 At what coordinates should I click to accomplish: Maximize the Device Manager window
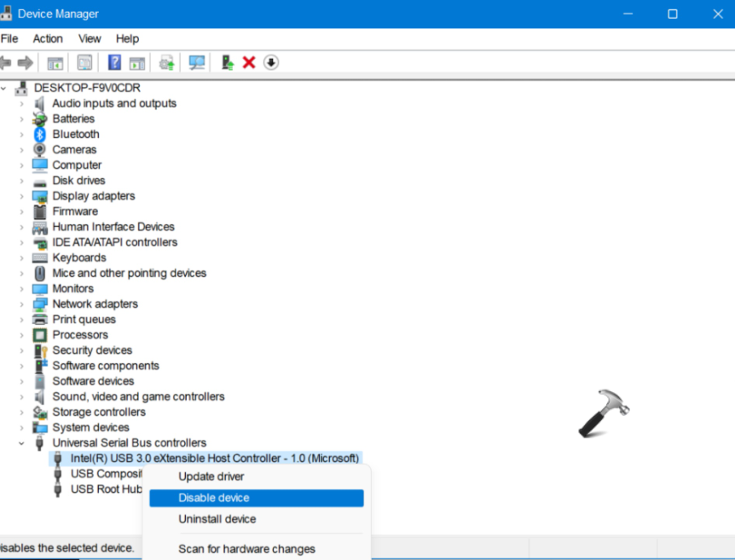[x=673, y=14]
